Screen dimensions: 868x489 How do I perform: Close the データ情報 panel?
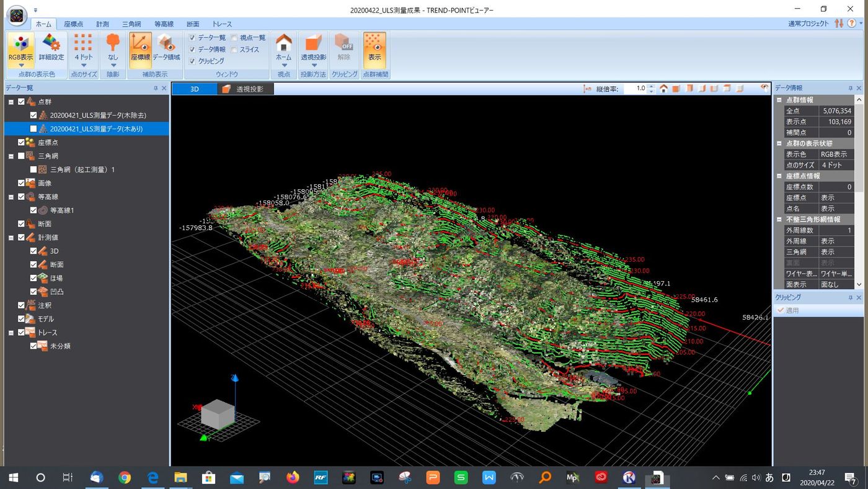pos(859,88)
